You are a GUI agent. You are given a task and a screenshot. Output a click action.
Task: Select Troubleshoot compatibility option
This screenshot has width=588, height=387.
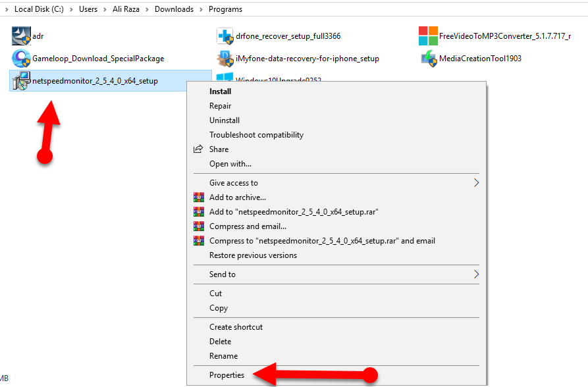point(256,135)
